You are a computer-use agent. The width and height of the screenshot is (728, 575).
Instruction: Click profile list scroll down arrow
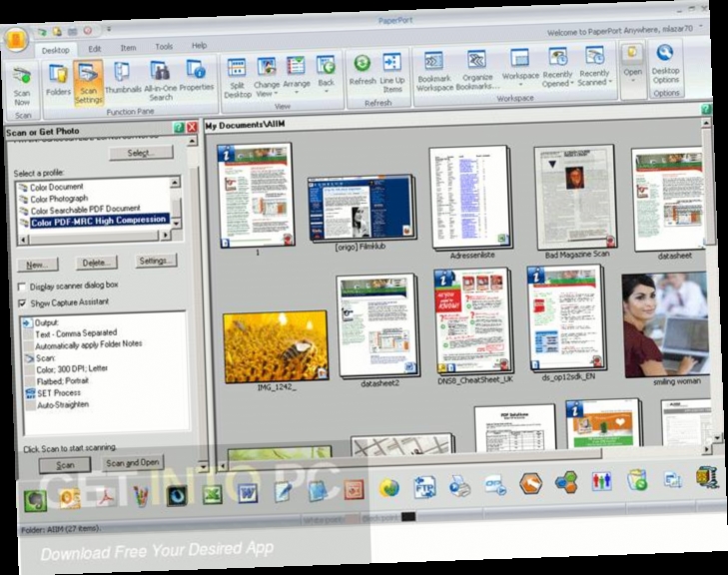click(176, 225)
